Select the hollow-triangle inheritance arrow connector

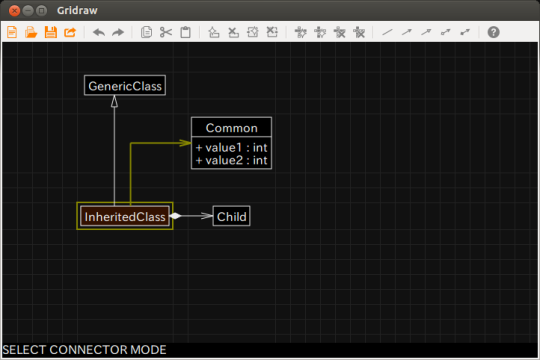point(426,32)
